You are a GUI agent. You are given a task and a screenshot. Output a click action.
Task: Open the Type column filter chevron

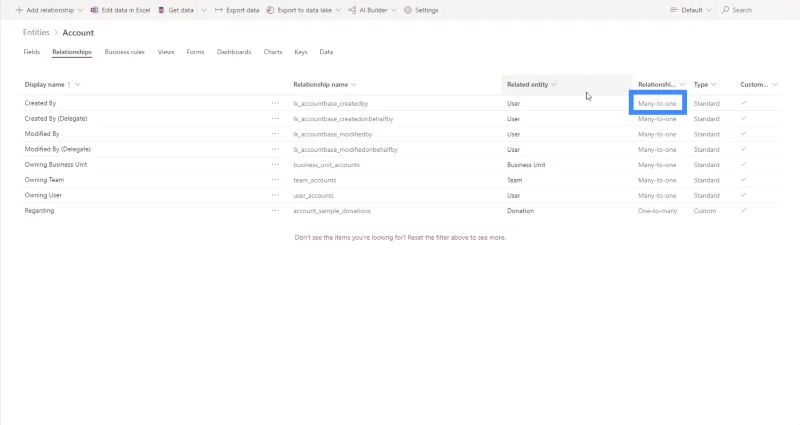(x=713, y=85)
